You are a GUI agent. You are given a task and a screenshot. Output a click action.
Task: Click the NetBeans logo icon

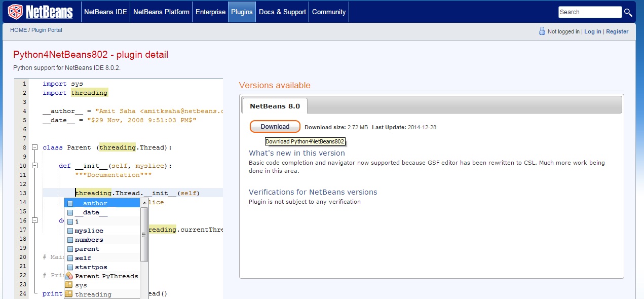[16, 12]
